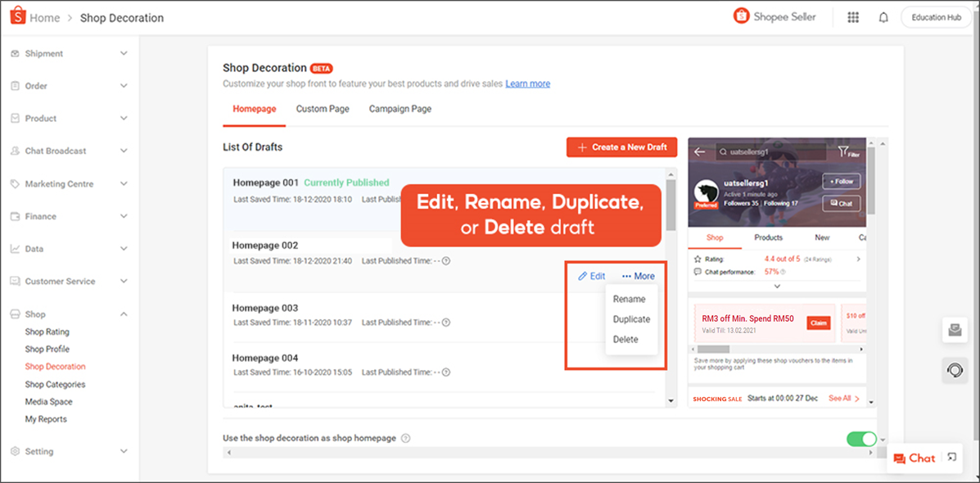Screen dimensions: 980x483
Task: Expand the Customer Service menu
Action: coord(124,281)
